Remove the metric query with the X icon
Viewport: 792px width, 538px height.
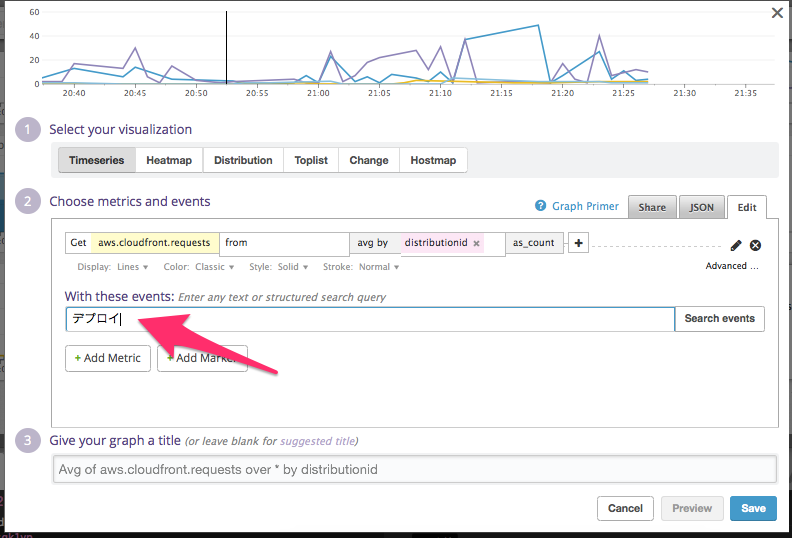click(755, 245)
